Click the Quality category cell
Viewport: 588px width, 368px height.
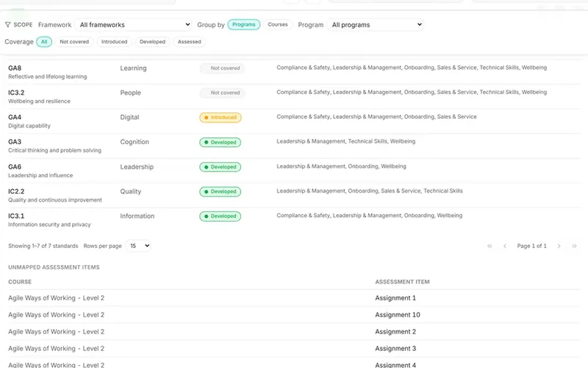coord(131,191)
